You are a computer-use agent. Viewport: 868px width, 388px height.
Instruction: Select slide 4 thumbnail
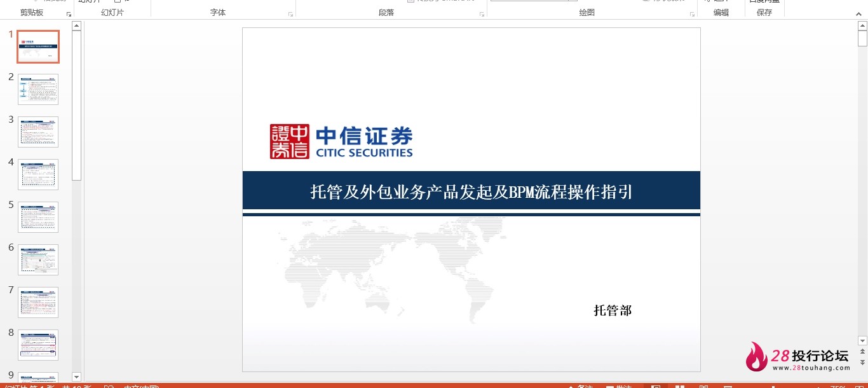pyautogui.click(x=38, y=174)
